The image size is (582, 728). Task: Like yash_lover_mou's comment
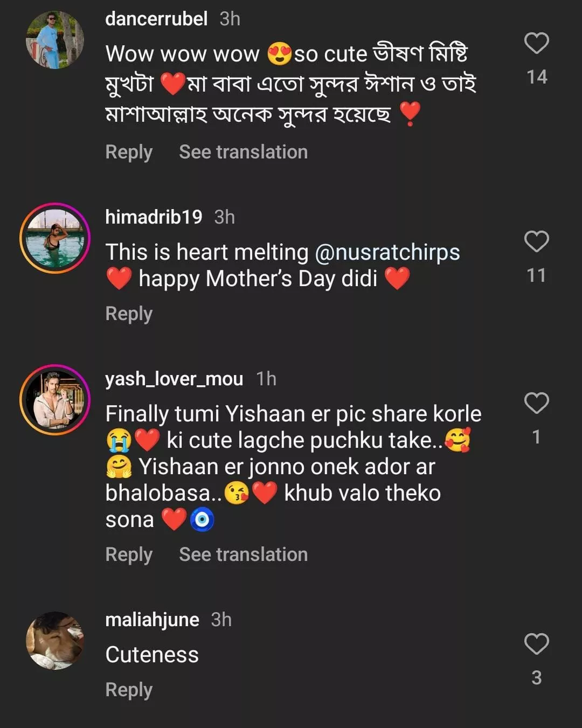coord(536,403)
